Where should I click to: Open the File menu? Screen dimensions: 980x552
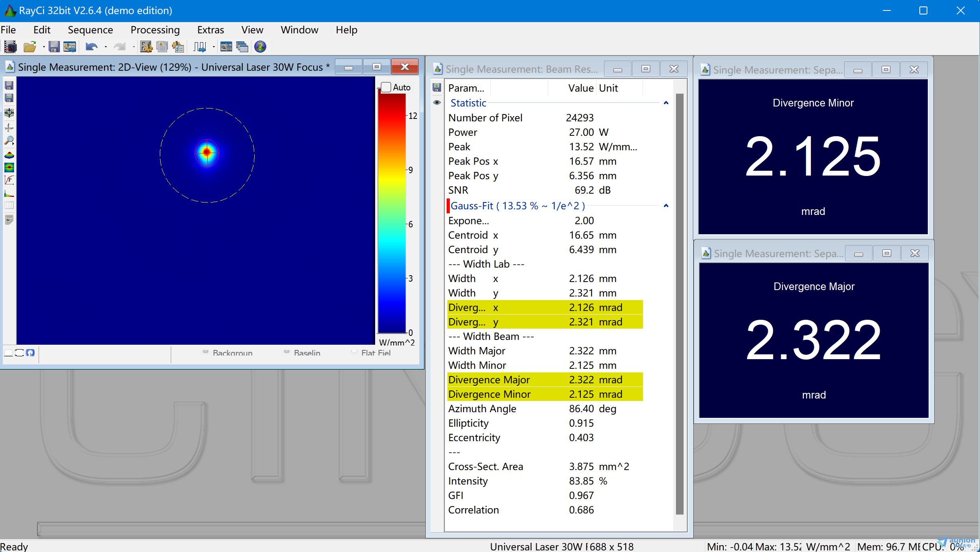8,30
